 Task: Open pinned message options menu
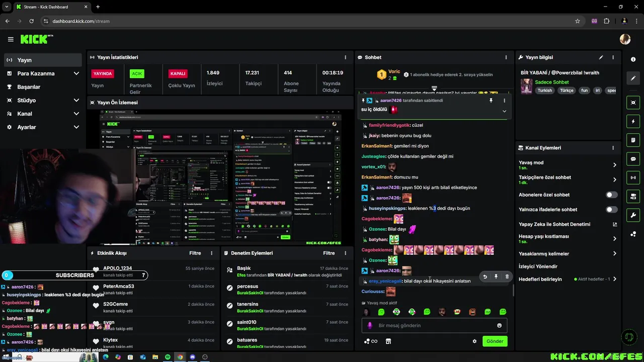[x=504, y=101]
